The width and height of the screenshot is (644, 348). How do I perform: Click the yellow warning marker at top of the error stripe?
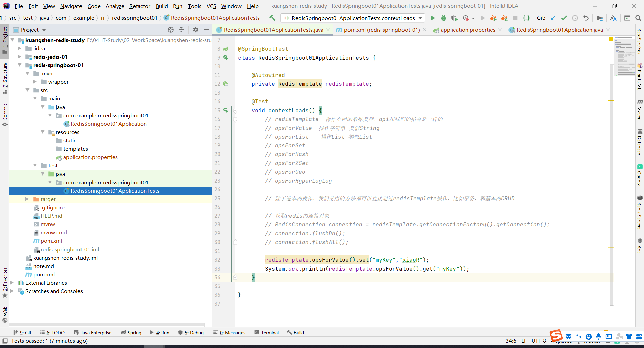[x=611, y=39]
